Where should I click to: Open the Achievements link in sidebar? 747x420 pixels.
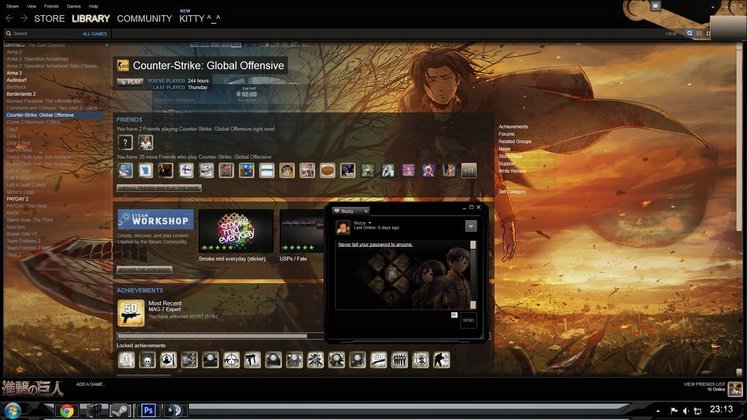click(513, 127)
